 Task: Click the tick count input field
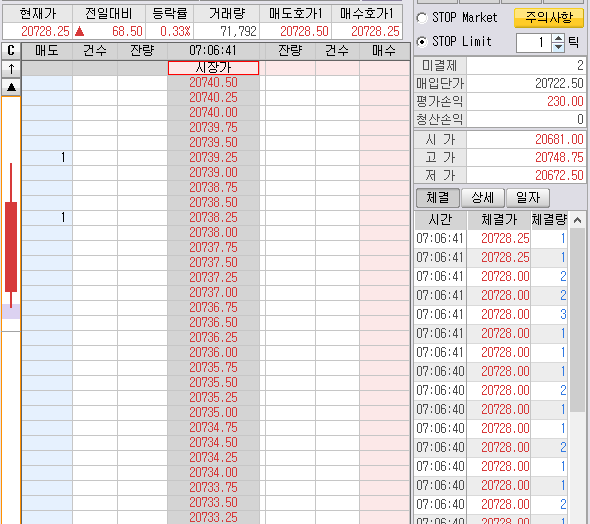pos(534,43)
